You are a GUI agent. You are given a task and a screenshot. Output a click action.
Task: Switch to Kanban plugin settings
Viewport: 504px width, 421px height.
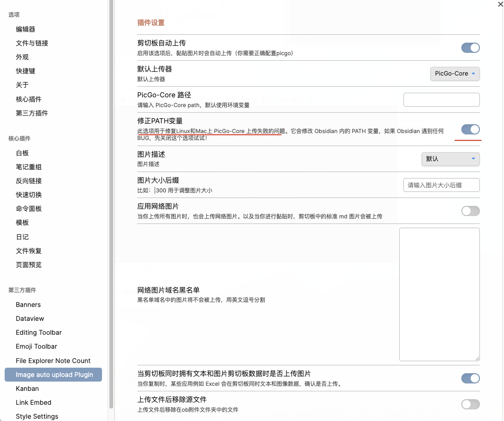point(27,389)
